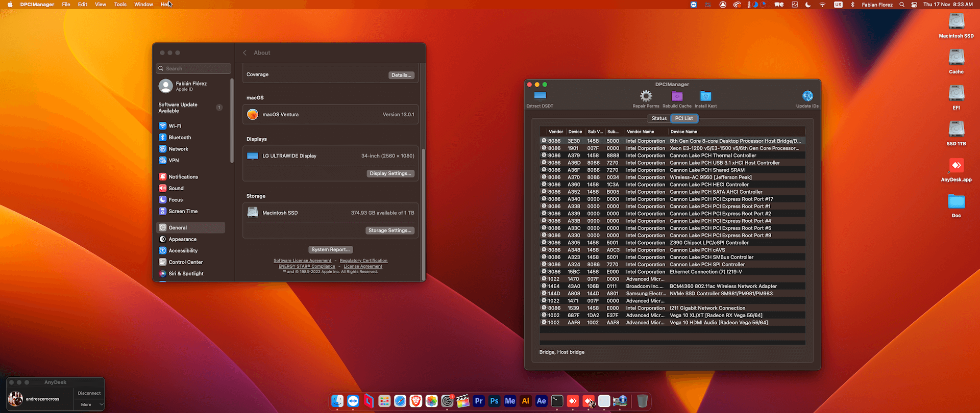
Task: Go back using About chevron
Action: pyautogui.click(x=245, y=53)
